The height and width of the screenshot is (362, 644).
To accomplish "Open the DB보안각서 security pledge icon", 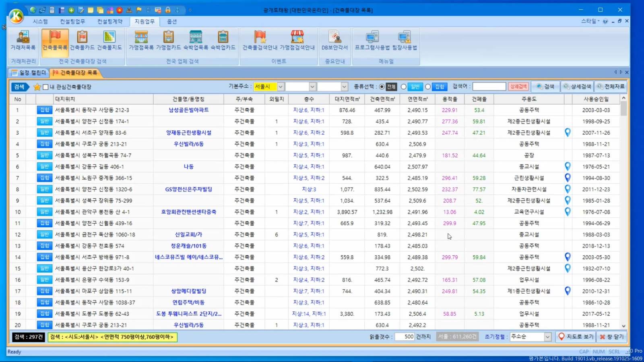I will tap(334, 40).
